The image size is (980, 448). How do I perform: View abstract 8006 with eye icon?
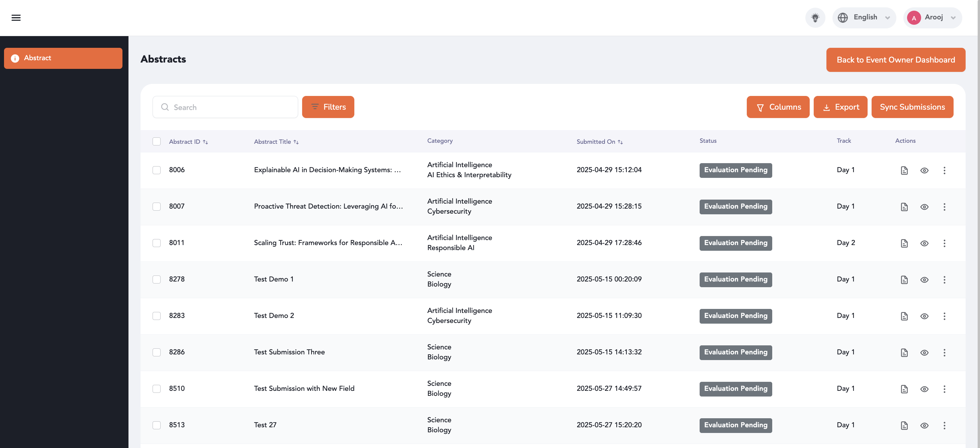pyautogui.click(x=924, y=171)
